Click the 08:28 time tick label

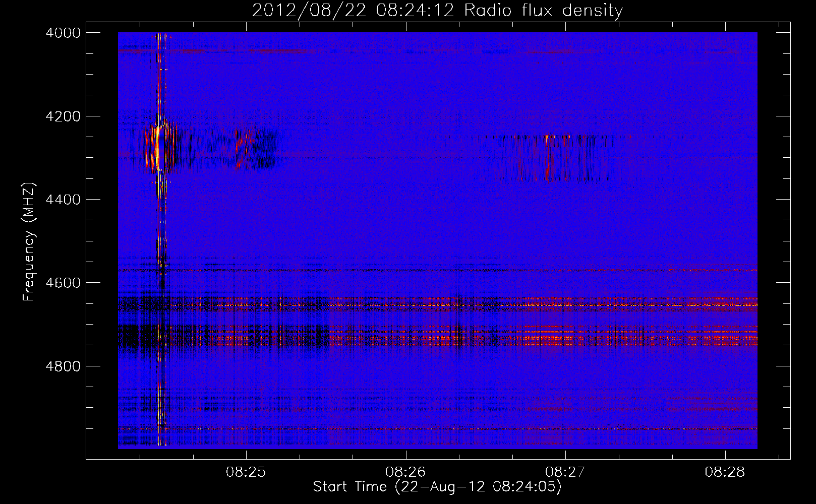[725, 472]
